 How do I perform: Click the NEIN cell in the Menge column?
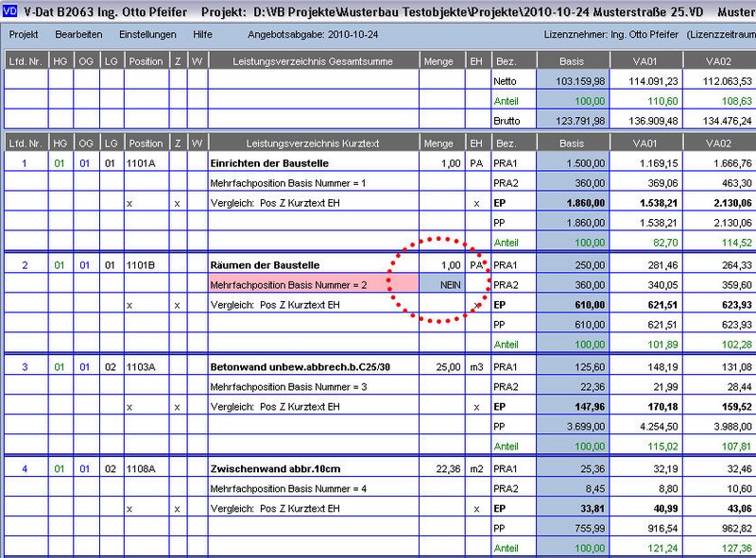tap(439, 284)
